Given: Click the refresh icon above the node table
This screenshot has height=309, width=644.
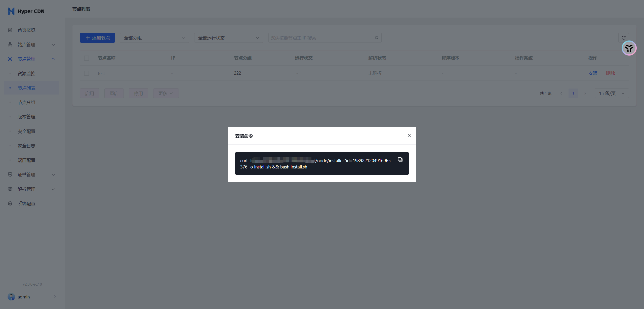Looking at the screenshot, I should (623, 38).
